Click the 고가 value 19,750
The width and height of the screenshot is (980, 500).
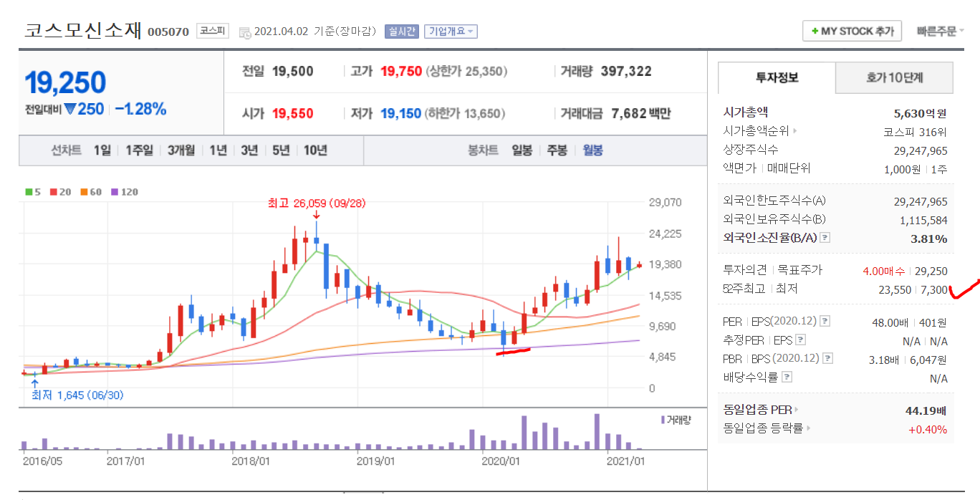[400, 71]
